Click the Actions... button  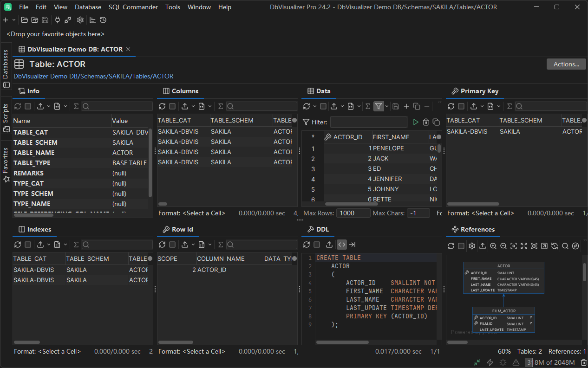566,64
